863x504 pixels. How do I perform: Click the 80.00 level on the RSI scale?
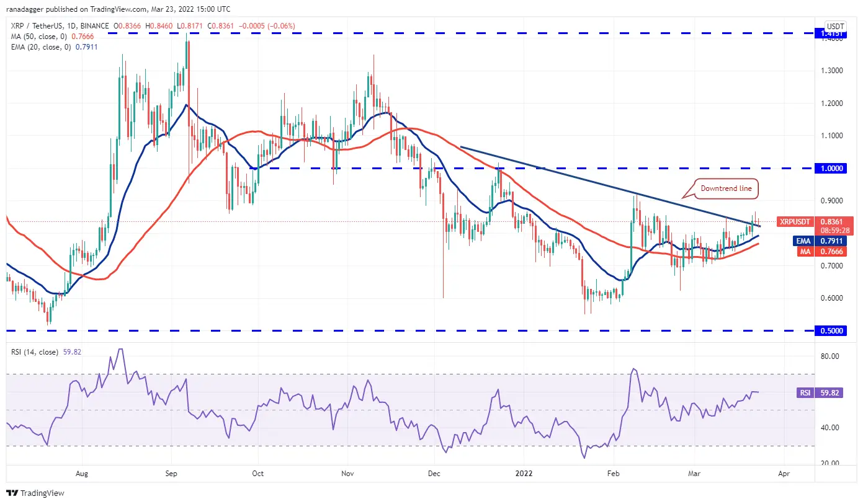click(x=830, y=356)
